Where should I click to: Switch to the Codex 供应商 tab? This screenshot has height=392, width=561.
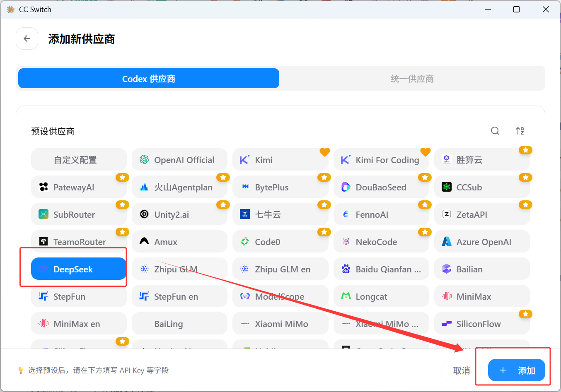(x=149, y=79)
